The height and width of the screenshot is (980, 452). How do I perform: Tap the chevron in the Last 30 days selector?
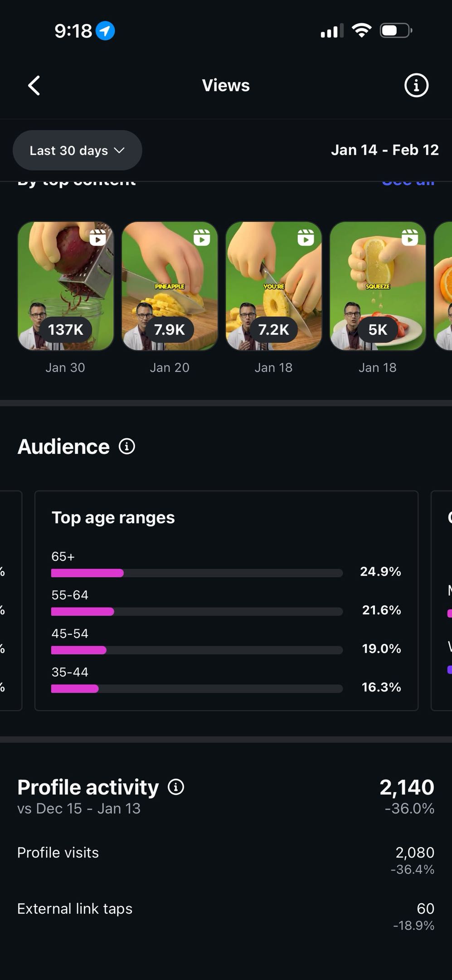click(119, 150)
